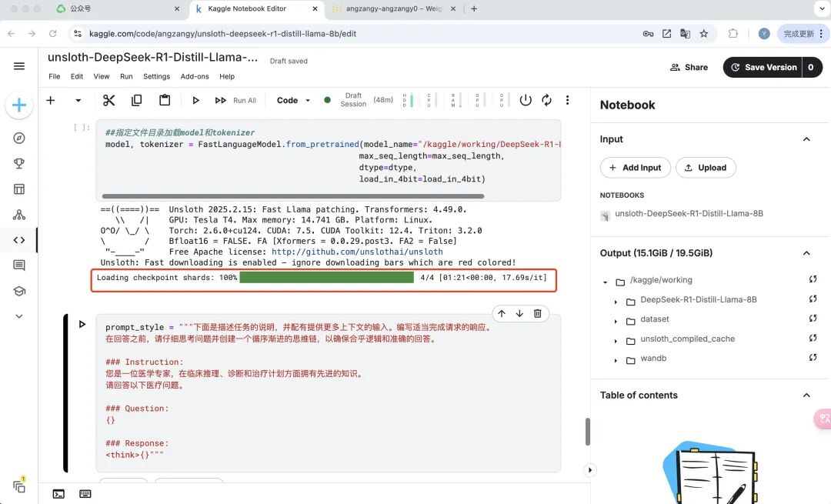Open the github.com/unslothai/unsloth link
Viewport: 831px width, 504px height.
coord(357,252)
